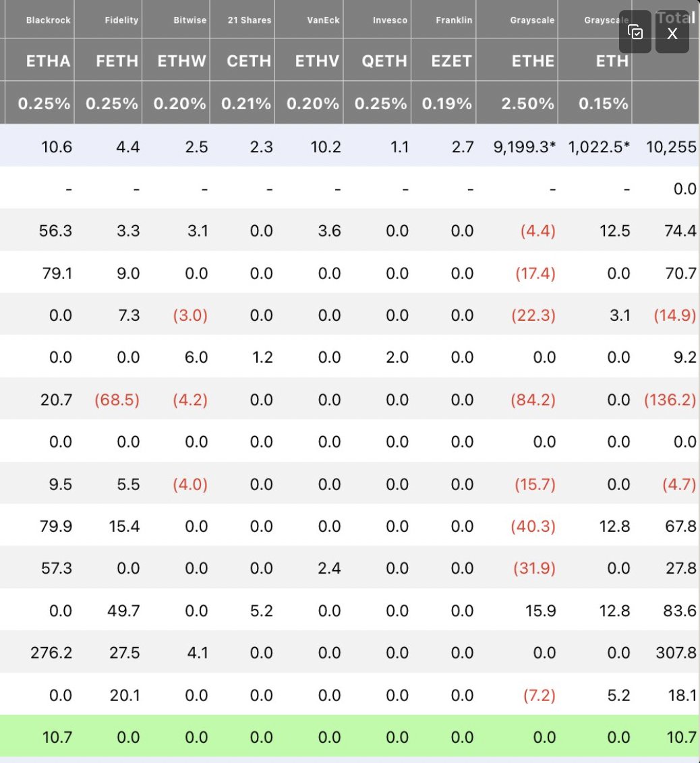Select the 15.4 FETH cell
Image resolution: width=700 pixels, height=763 pixels.
point(124,526)
